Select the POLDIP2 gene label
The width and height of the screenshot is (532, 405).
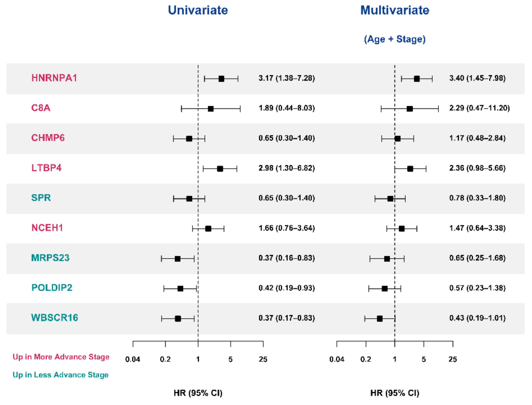pos(52,288)
